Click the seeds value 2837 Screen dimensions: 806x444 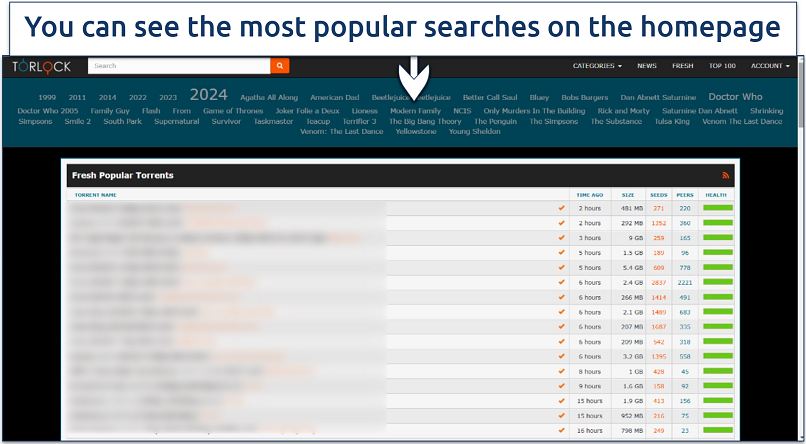658,283
